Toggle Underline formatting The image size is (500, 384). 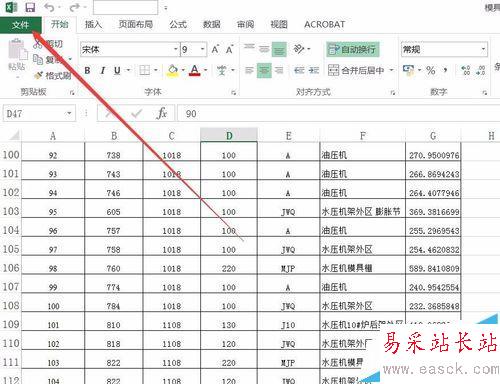(117, 70)
